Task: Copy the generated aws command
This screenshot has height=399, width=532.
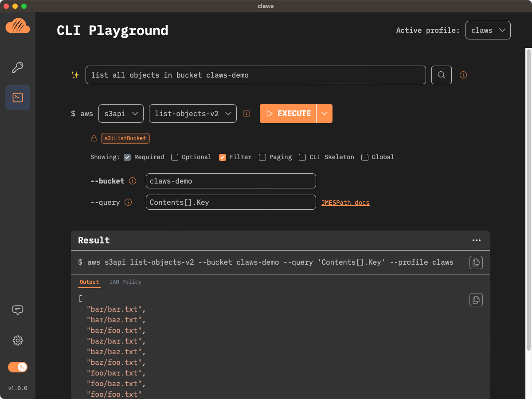Action: pyautogui.click(x=476, y=262)
